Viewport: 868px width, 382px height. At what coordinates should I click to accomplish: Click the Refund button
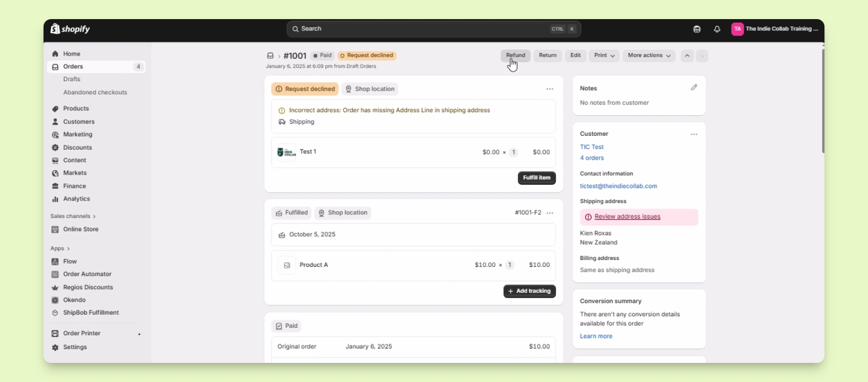pyautogui.click(x=516, y=56)
